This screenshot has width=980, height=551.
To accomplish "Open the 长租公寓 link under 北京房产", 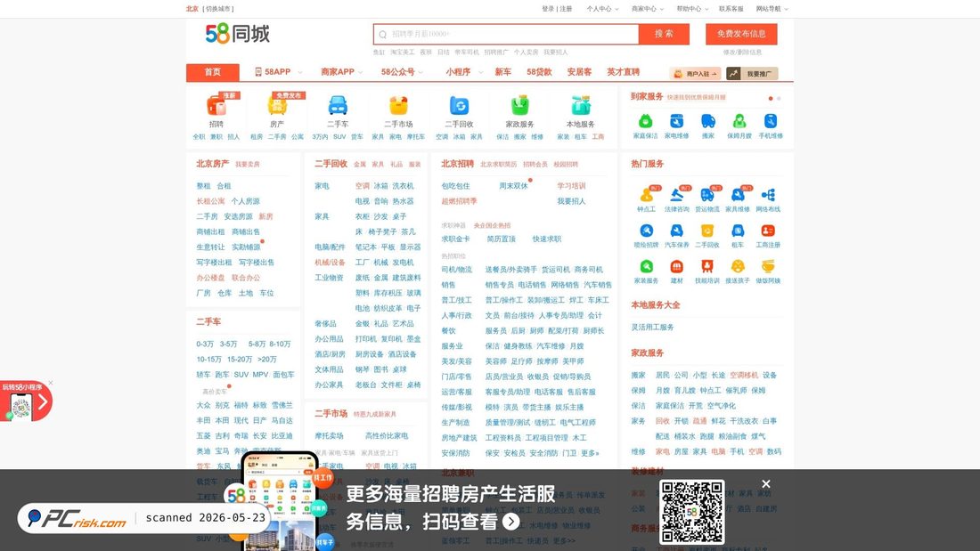I will (x=210, y=201).
